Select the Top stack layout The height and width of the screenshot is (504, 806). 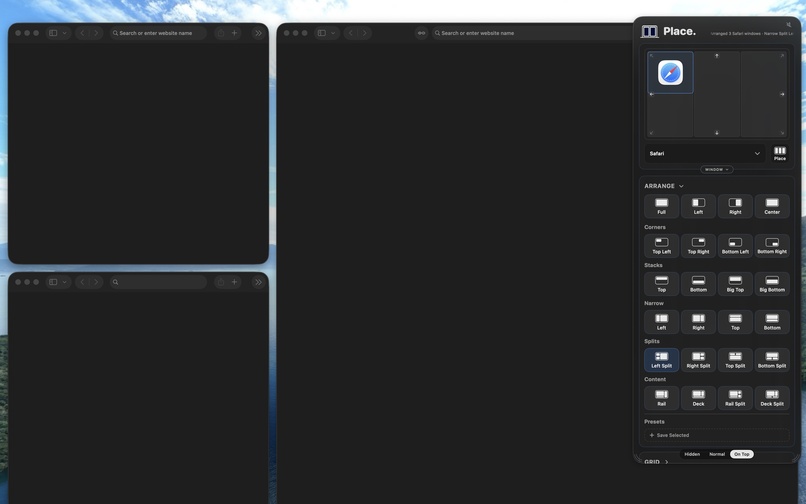pos(661,284)
